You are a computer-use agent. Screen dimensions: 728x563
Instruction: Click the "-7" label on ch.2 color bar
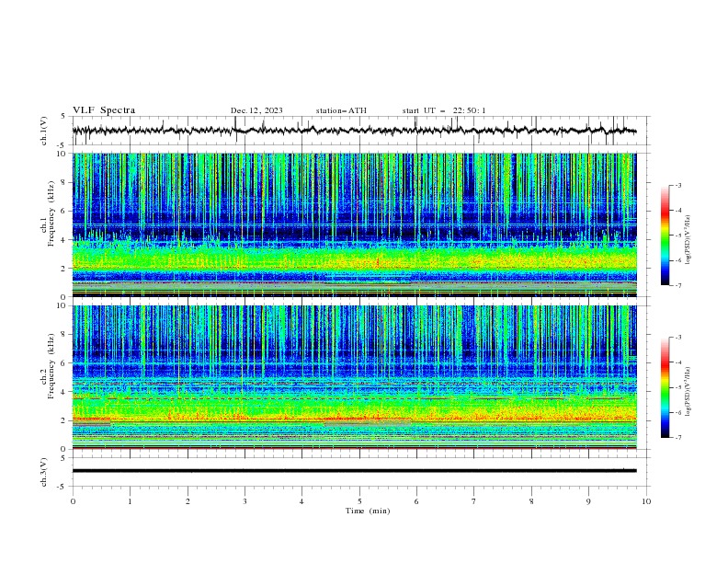(x=677, y=437)
